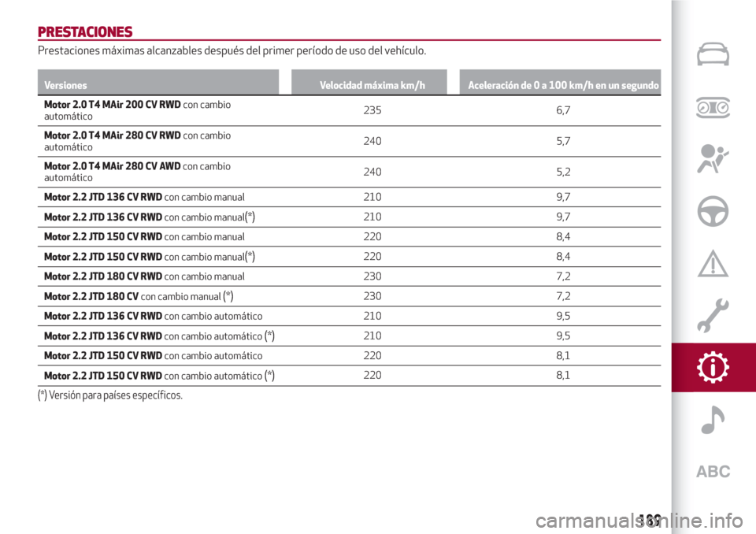Open the music note multimedia icon
This screenshot has height=534, width=756.
click(x=713, y=420)
